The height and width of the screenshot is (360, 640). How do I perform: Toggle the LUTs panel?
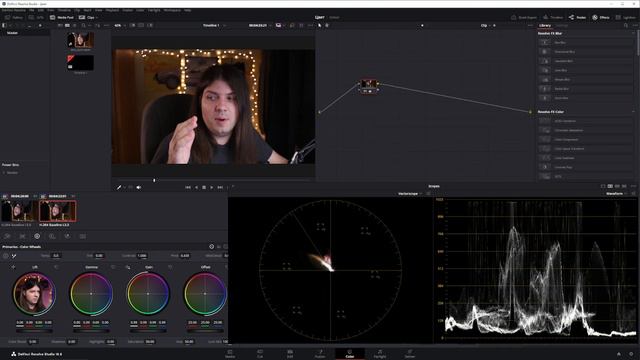click(36, 18)
